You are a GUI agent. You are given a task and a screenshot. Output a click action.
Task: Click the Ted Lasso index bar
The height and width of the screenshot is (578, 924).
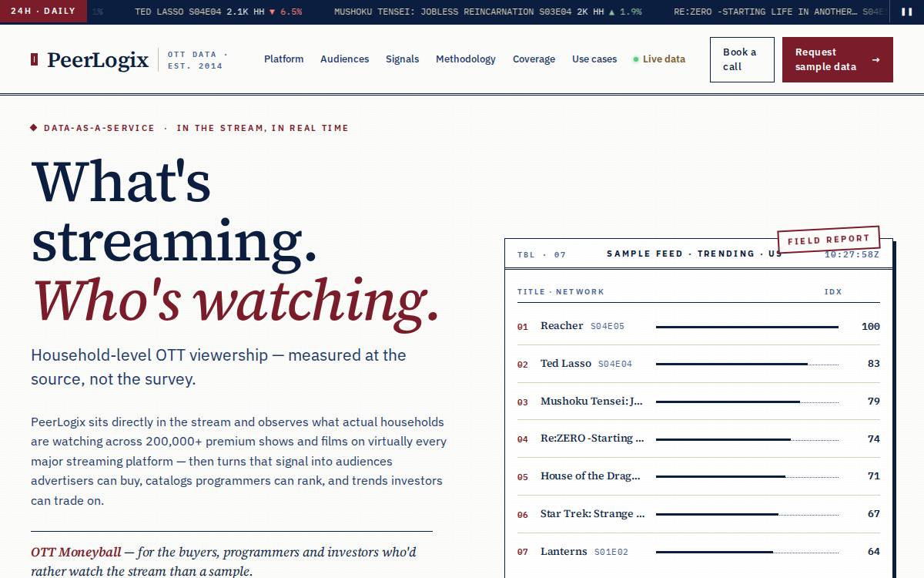[x=747, y=365]
